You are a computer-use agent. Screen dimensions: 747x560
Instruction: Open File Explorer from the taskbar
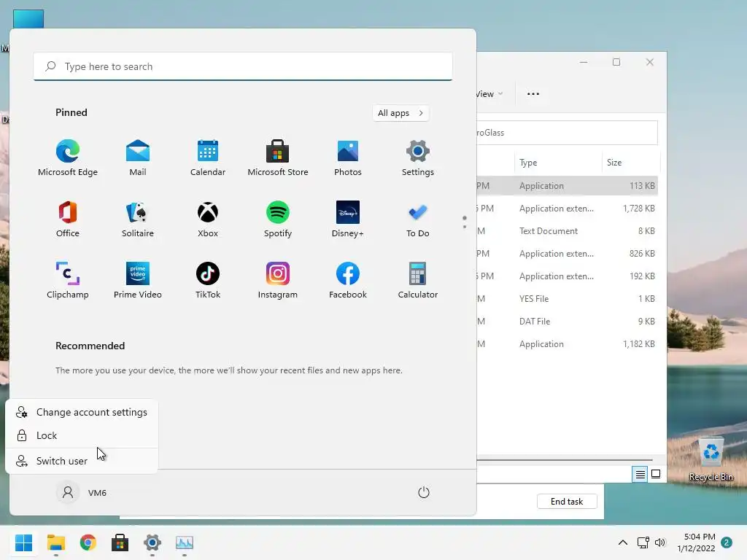point(55,542)
